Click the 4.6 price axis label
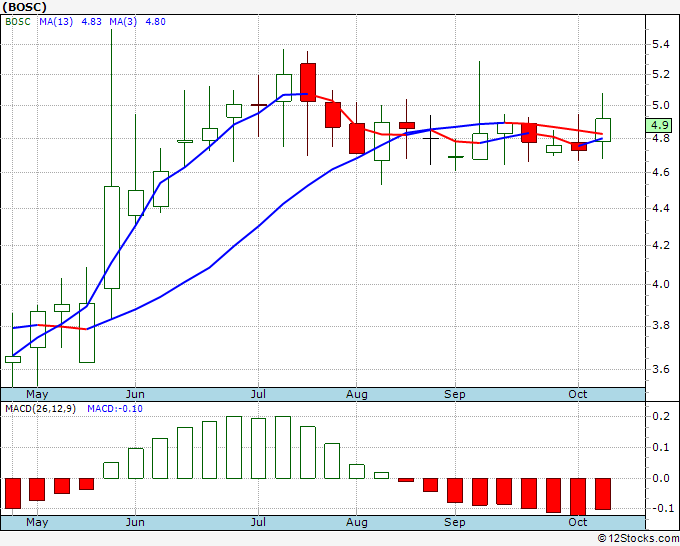 click(x=660, y=173)
